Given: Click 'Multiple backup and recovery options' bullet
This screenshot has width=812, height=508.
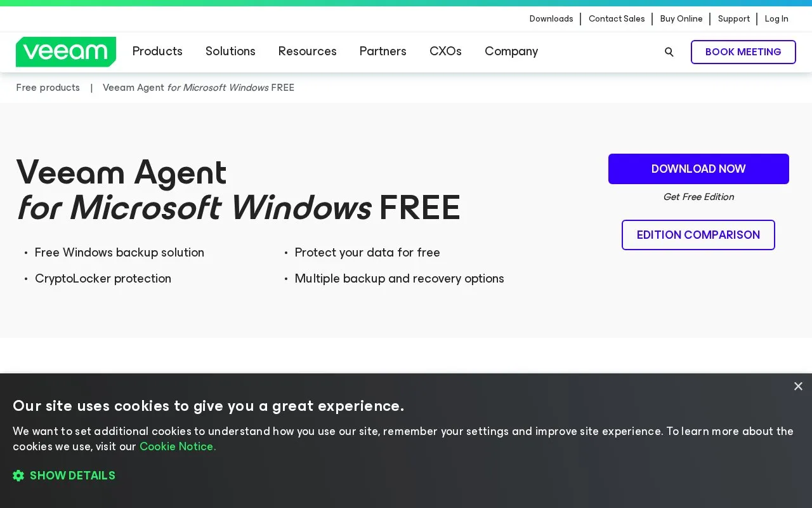Looking at the screenshot, I should (400, 279).
